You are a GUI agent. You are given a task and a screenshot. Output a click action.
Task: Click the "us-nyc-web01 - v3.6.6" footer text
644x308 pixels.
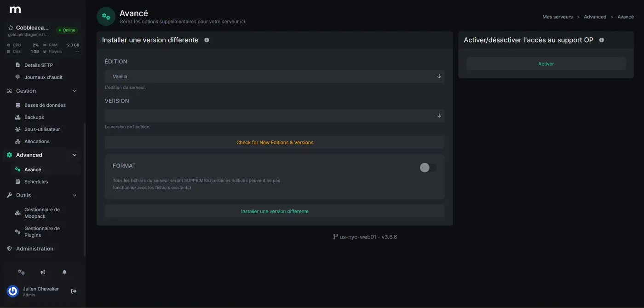pyautogui.click(x=368, y=237)
